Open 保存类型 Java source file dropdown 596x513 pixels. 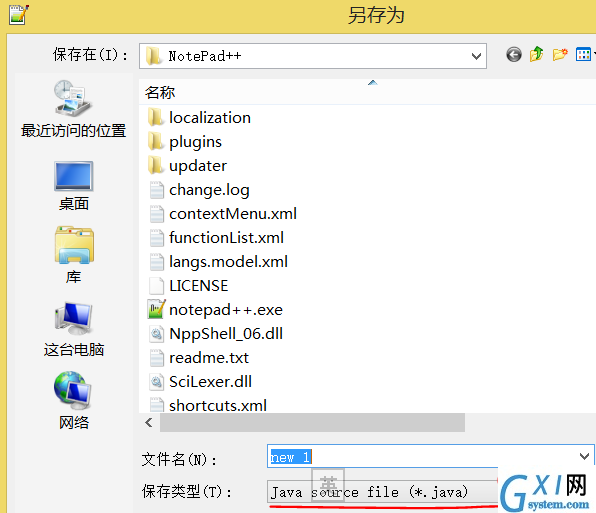pos(382,492)
